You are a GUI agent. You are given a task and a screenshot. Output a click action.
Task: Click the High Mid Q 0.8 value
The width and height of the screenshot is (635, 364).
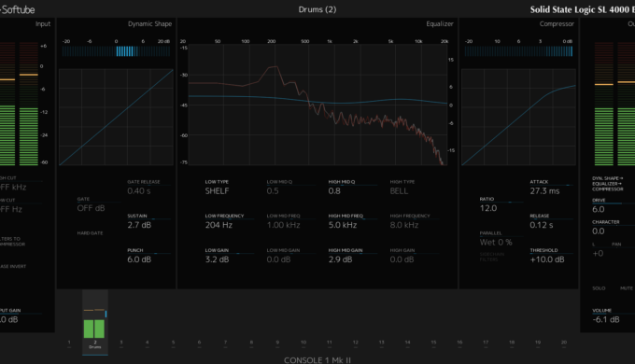tap(334, 191)
